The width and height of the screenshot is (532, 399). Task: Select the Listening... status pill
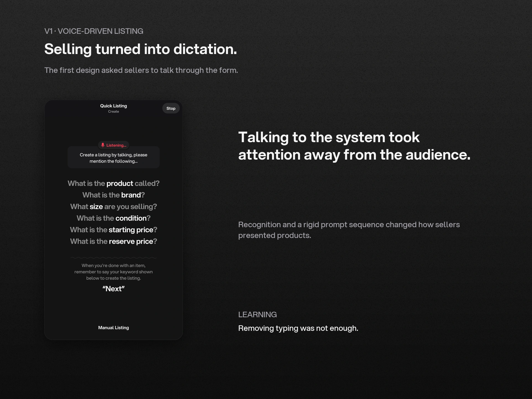(114, 145)
